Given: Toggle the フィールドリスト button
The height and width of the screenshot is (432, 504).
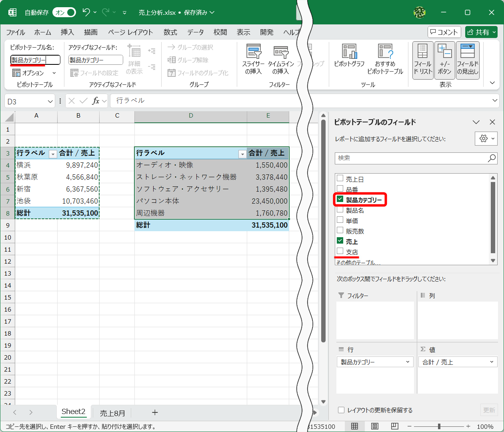Looking at the screenshot, I should click(423, 60).
